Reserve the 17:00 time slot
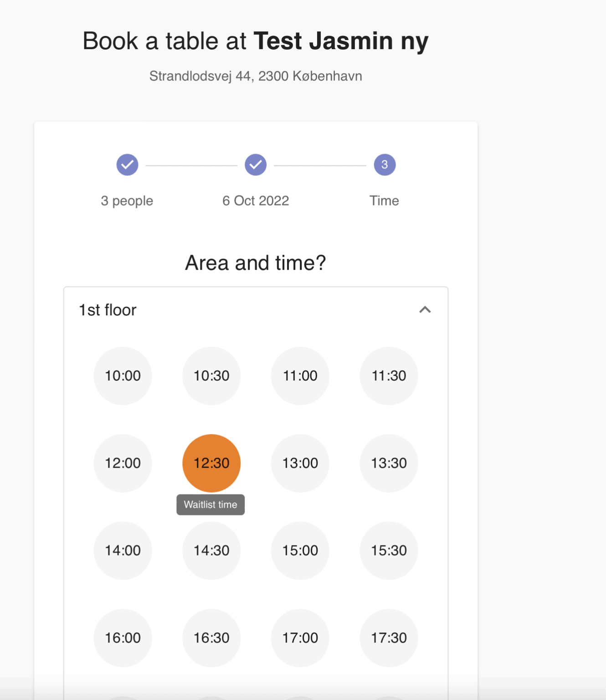Image resolution: width=606 pixels, height=700 pixels. [300, 638]
